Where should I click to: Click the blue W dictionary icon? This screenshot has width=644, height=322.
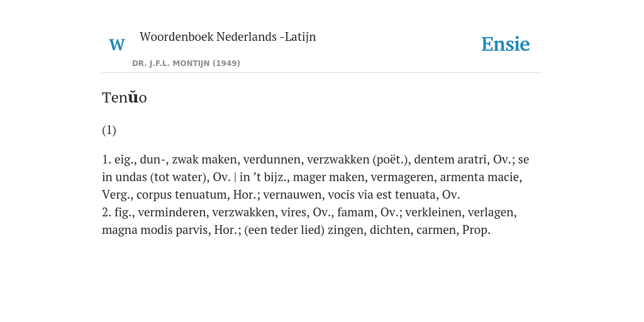[116, 45]
